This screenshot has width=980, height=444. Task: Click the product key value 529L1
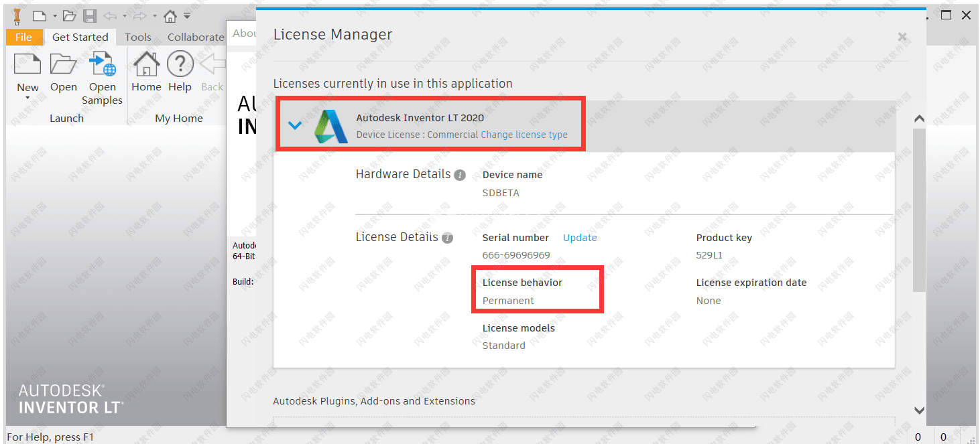709,255
